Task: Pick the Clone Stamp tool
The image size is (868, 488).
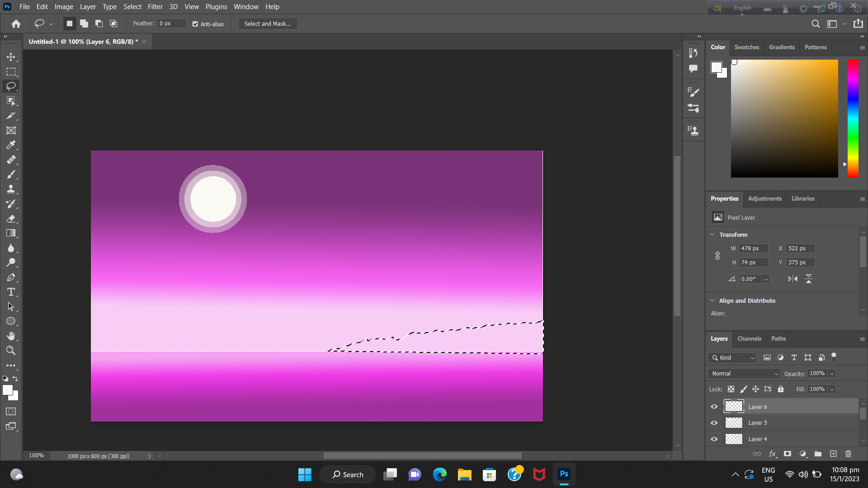Action: point(11,189)
